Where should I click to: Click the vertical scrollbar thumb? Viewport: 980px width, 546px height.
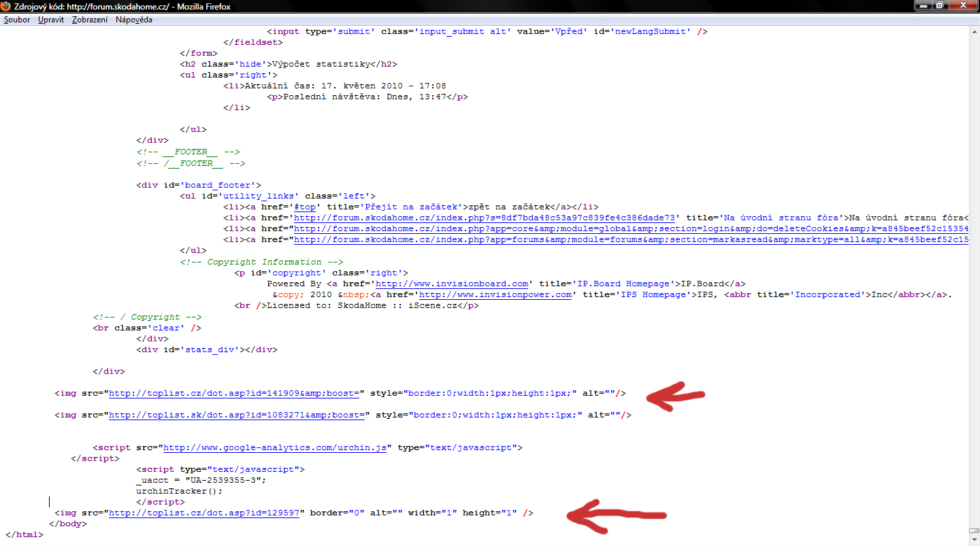click(974, 530)
